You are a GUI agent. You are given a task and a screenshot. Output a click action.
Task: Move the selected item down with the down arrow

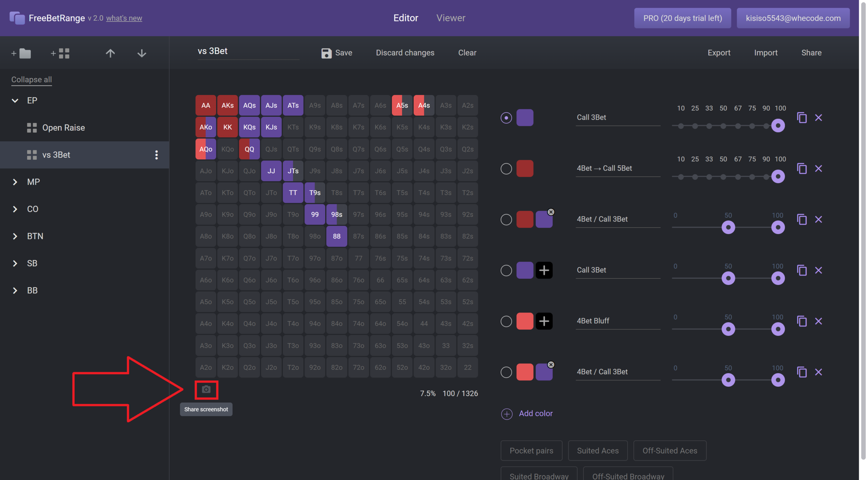point(142,53)
